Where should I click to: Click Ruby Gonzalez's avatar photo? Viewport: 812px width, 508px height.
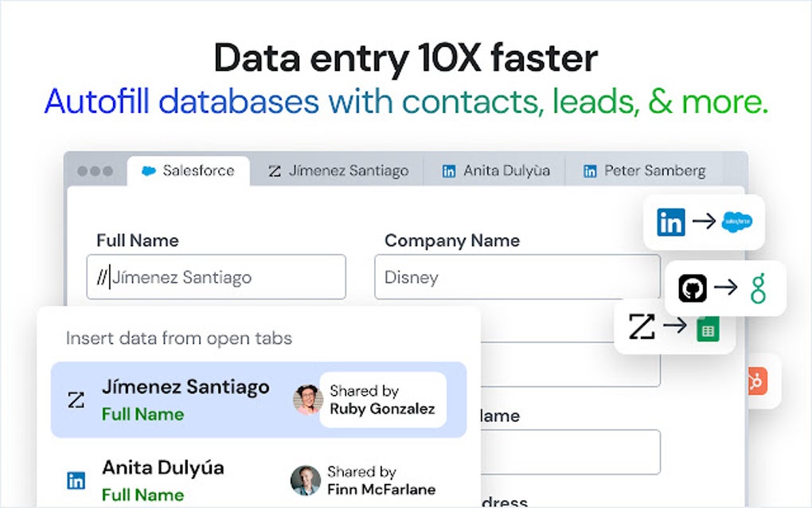tap(307, 400)
